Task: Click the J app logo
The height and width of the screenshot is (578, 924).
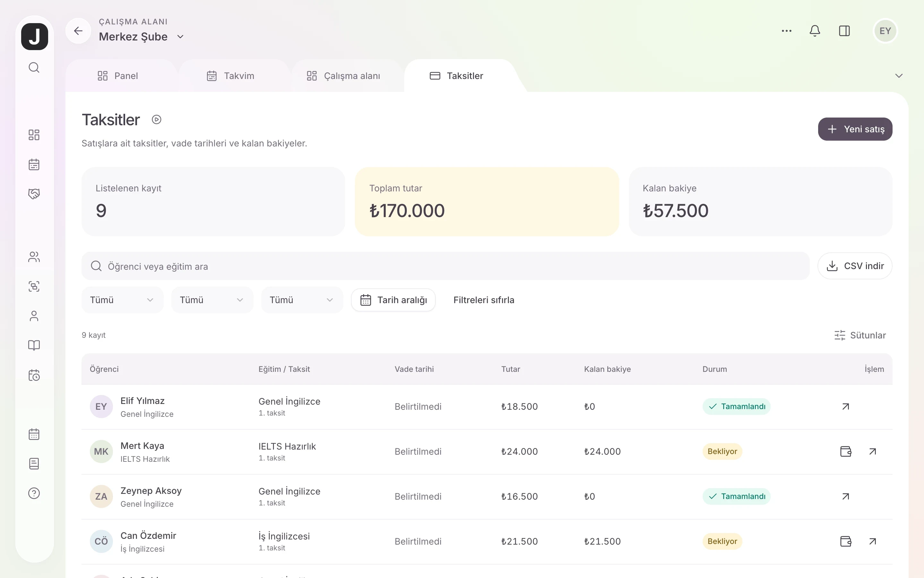Action: click(x=34, y=36)
